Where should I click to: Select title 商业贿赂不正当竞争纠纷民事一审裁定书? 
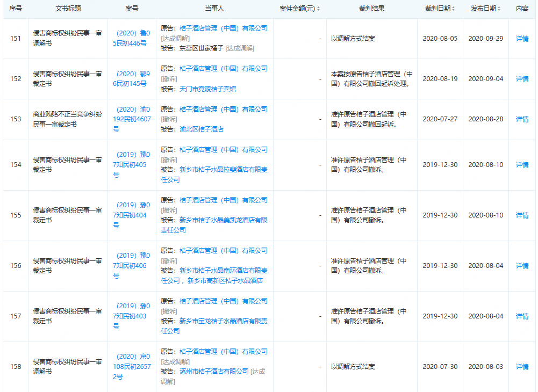[x=68, y=119]
